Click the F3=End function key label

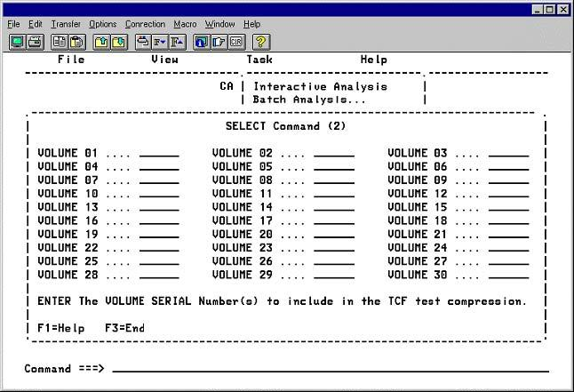click(x=124, y=327)
